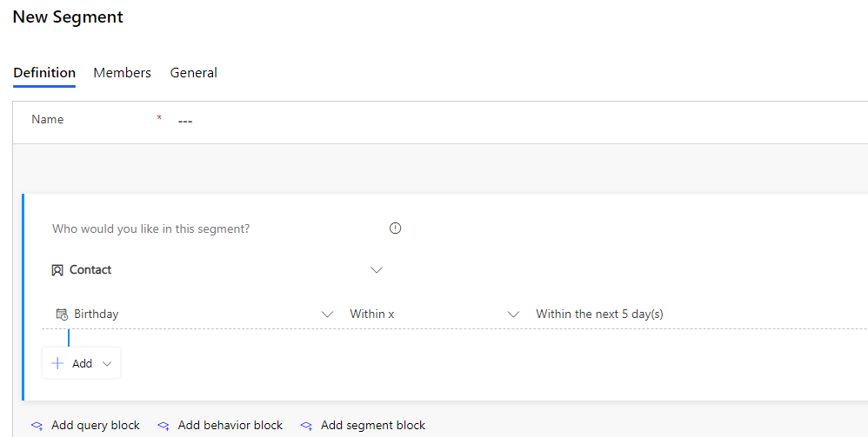The height and width of the screenshot is (437, 868).
Task: Click the info icon beside segment question
Action: click(x=395, y=228)
